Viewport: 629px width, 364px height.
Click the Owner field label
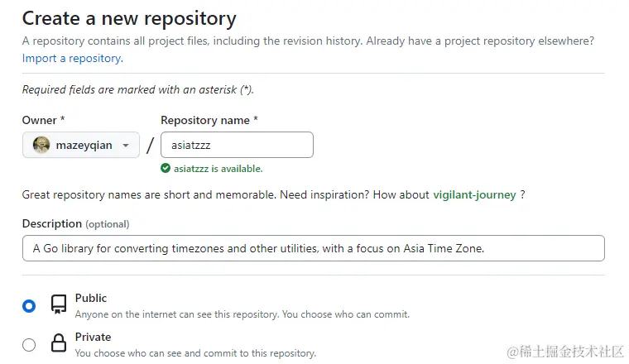(43, 120)
